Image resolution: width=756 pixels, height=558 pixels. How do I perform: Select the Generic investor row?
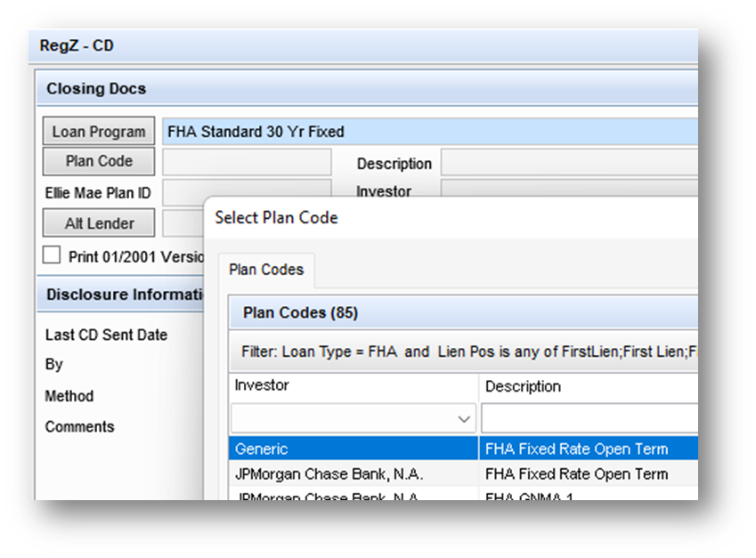[x=353, y=449]
